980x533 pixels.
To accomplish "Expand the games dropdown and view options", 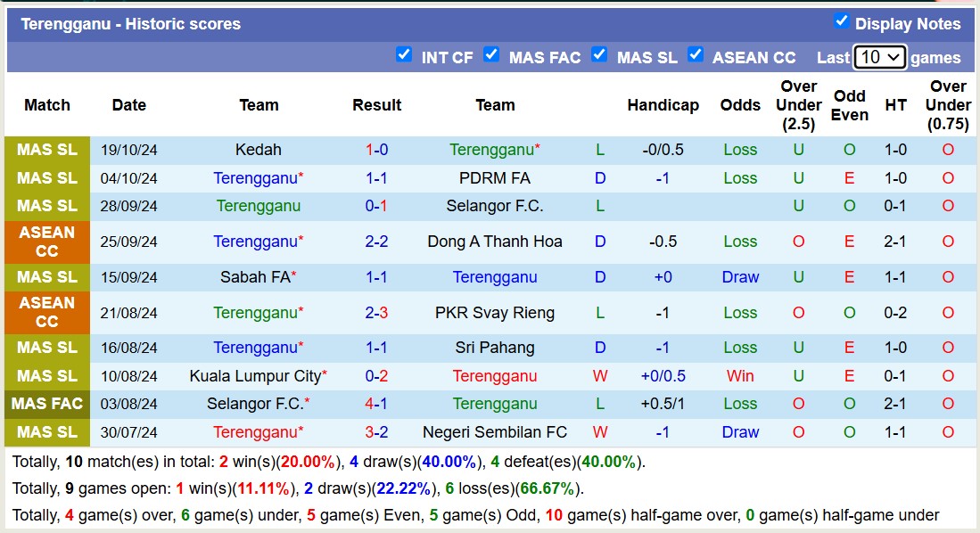I will point(879,56).
